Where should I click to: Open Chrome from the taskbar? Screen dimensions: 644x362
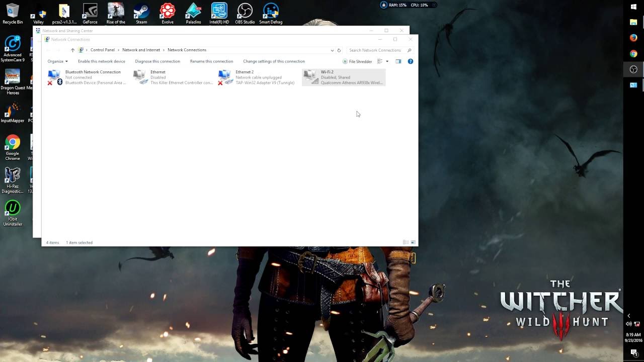[x=633, y=53]
